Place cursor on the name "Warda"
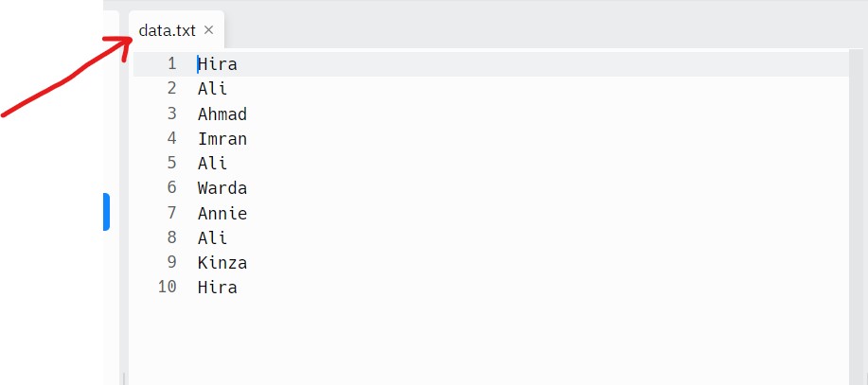The width and height of the screenshot is (868, 385). [x=222, y=188]
